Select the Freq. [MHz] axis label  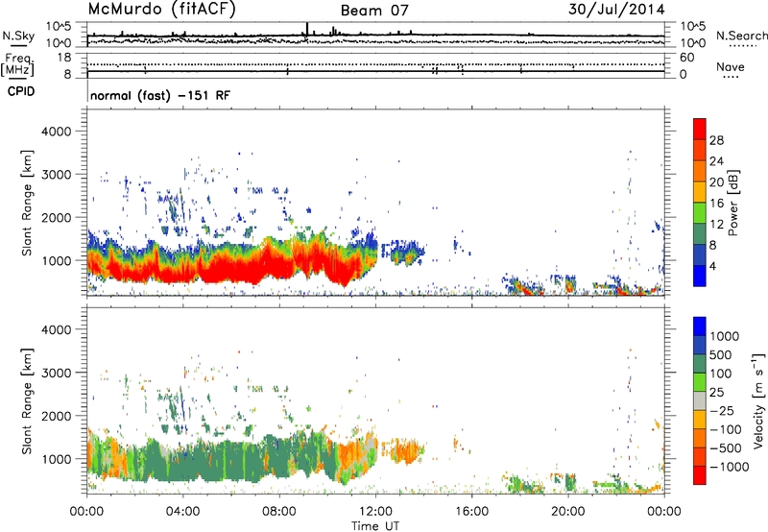tap(17, 65)
